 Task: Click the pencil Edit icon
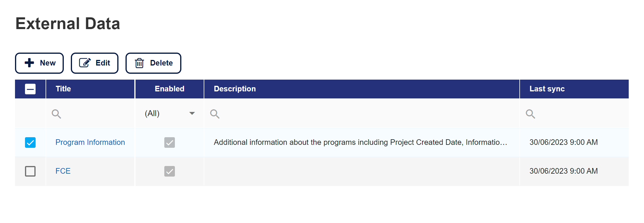coord(85,63)
